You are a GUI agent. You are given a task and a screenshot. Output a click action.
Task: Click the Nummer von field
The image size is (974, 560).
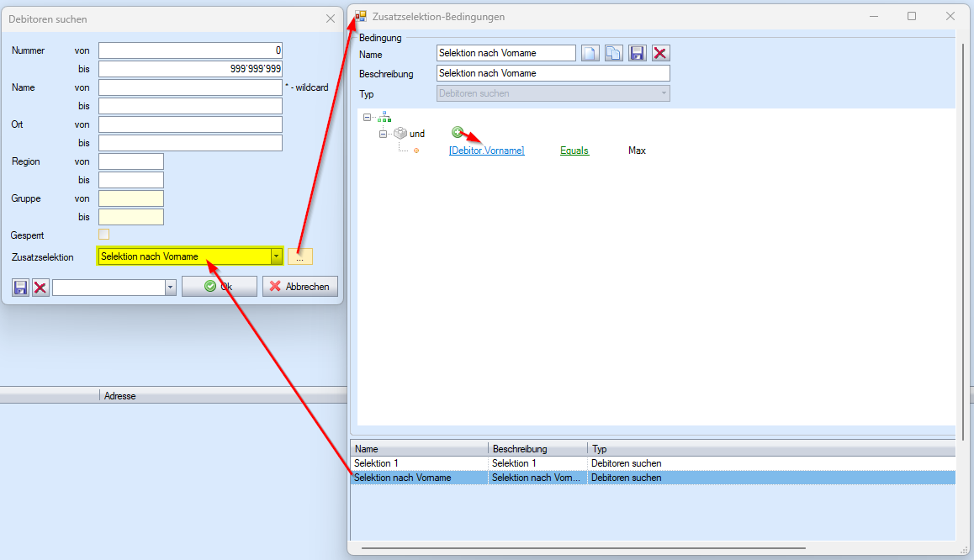(190, 50)
